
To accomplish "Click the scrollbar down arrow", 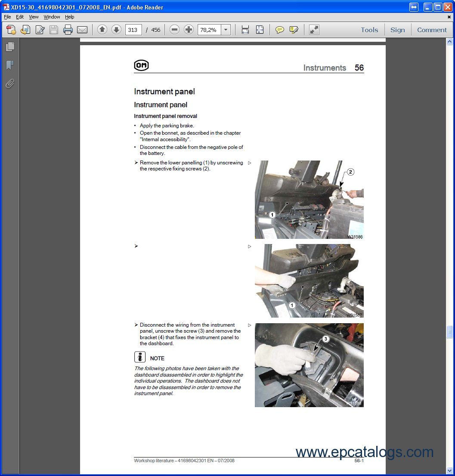I will tap(449, 470).
